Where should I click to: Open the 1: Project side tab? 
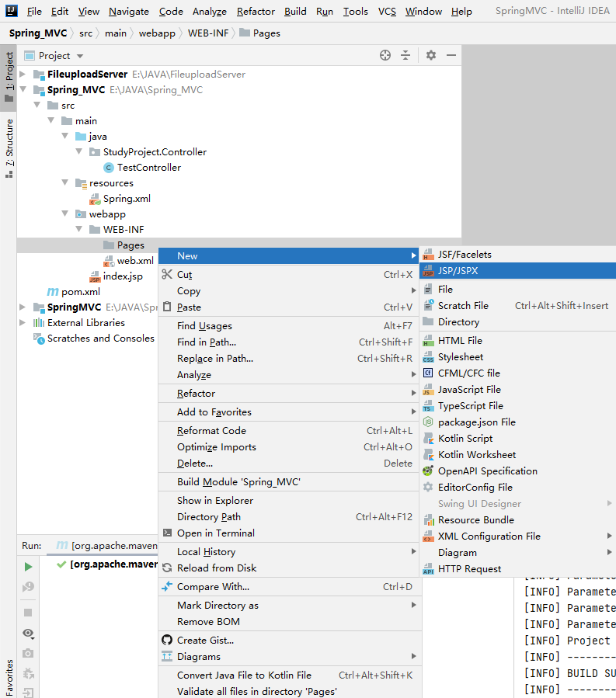pyautogui.click(x=9, y=78)
